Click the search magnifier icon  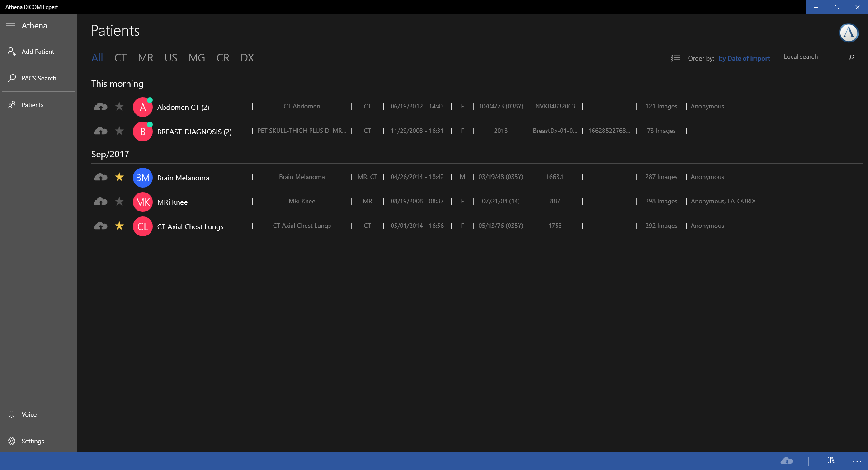tap(852, 57)
